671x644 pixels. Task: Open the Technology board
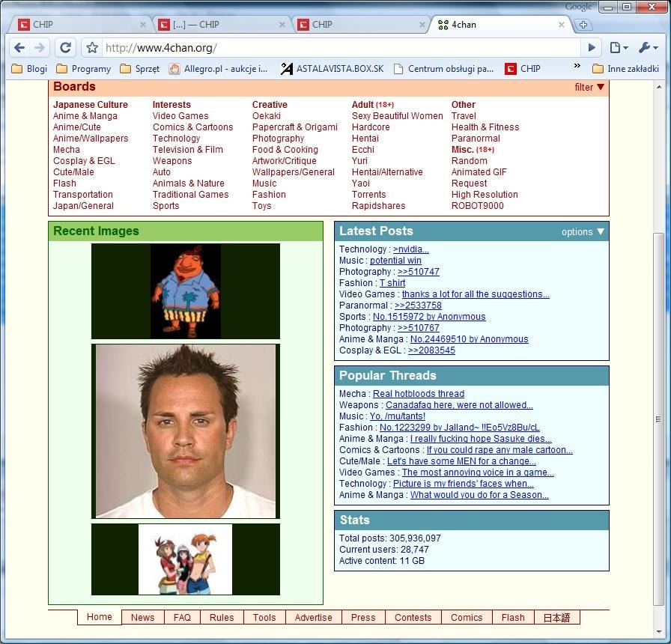[x=176, y=139]
